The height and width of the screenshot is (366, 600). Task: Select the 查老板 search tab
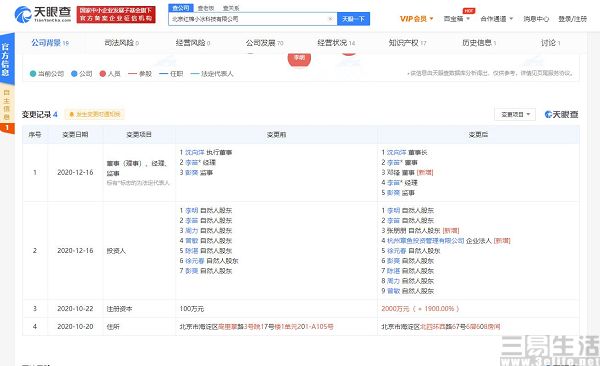(x=206, y=8)
